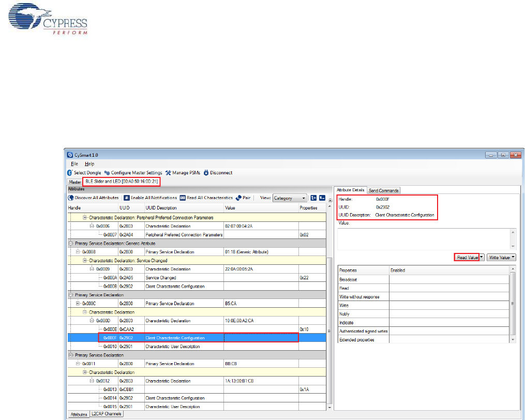Screen dimensions: 525x420
Task: Collapse the 0x0011 handle node
Action: tap(78, 364)
